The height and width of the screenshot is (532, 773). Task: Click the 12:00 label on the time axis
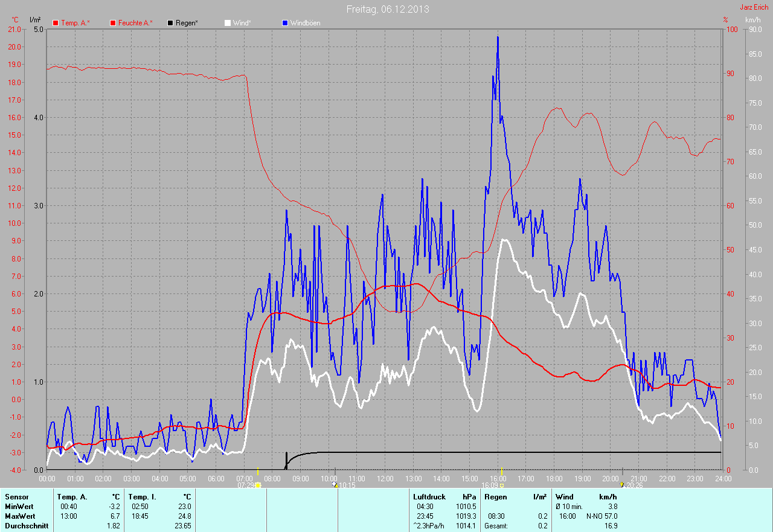(x=385, y=478)
